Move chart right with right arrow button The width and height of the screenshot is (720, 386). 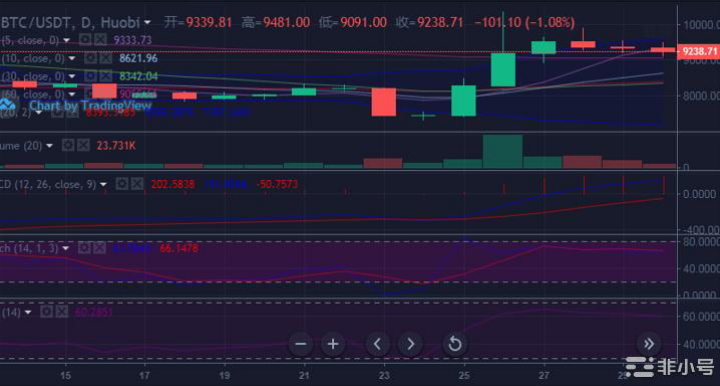pos(410,344)
